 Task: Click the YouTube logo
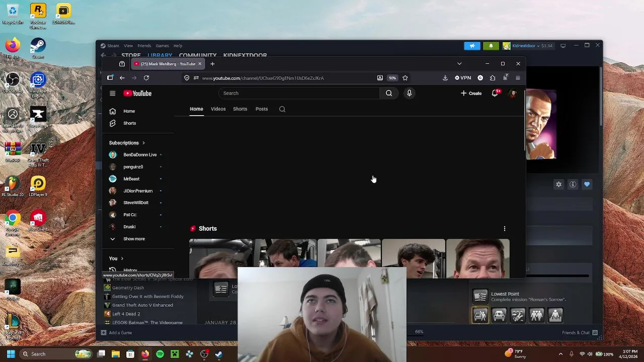(137, 93)
